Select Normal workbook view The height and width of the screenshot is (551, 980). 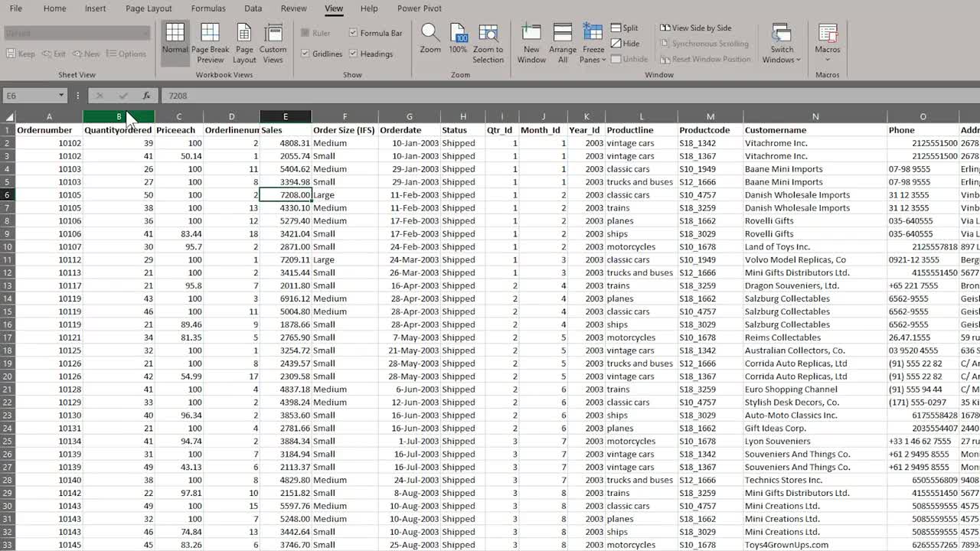pyautogui.click(x=175, y=42)
